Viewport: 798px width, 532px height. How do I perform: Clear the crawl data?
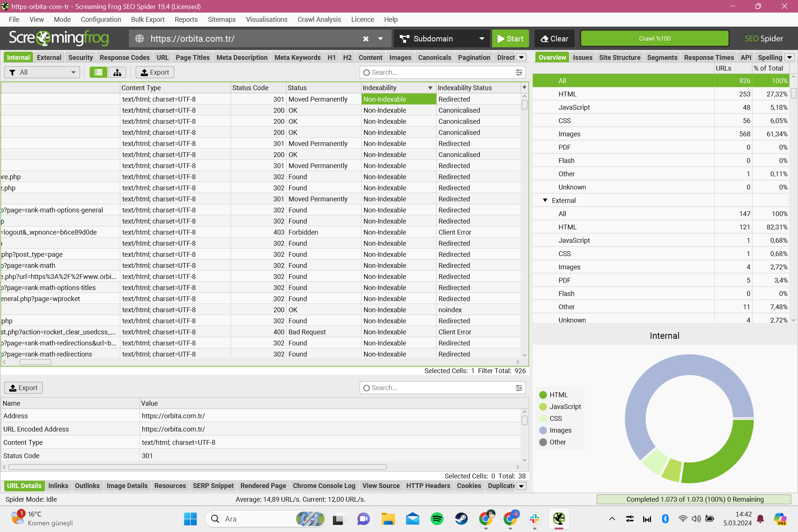[554, 39]
